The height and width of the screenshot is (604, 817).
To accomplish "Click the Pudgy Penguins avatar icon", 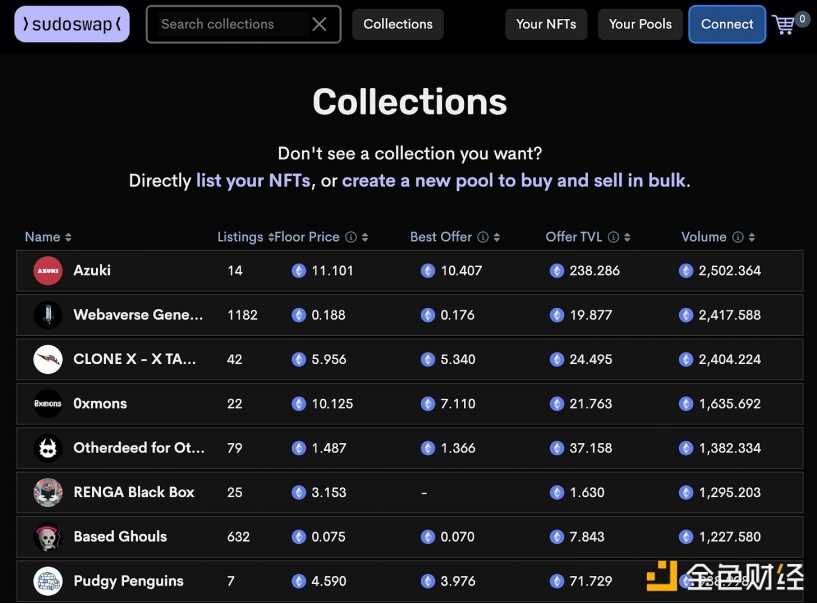I will 48,581.
